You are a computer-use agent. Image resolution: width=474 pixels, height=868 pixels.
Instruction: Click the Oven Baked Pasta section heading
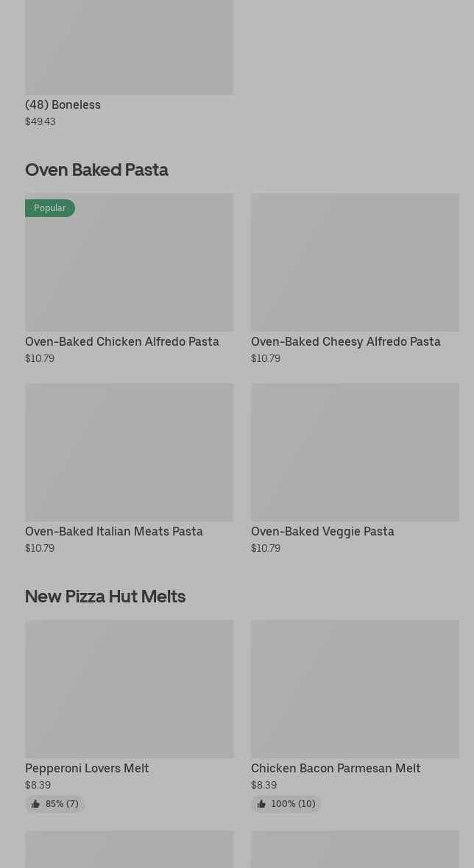(96, 169)
